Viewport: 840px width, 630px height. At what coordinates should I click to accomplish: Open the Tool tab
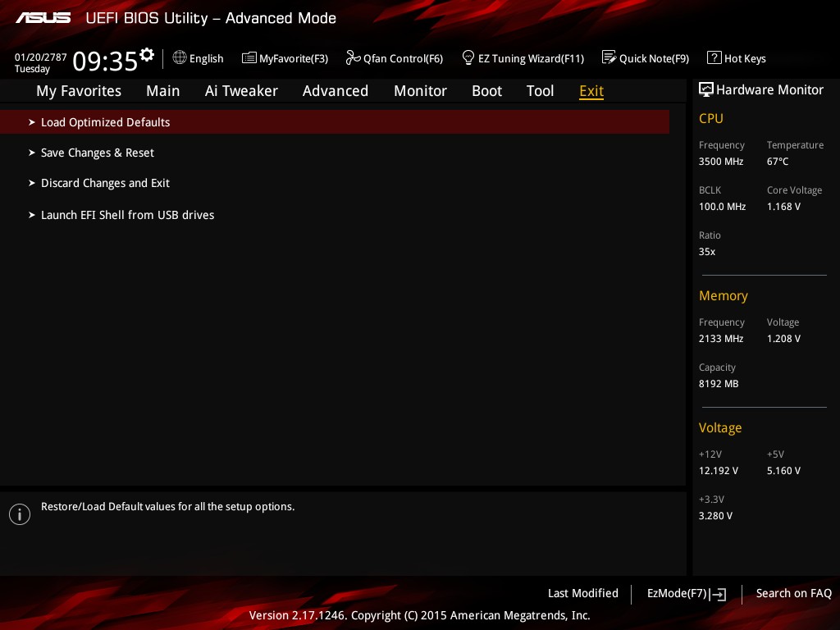(540, 91)
